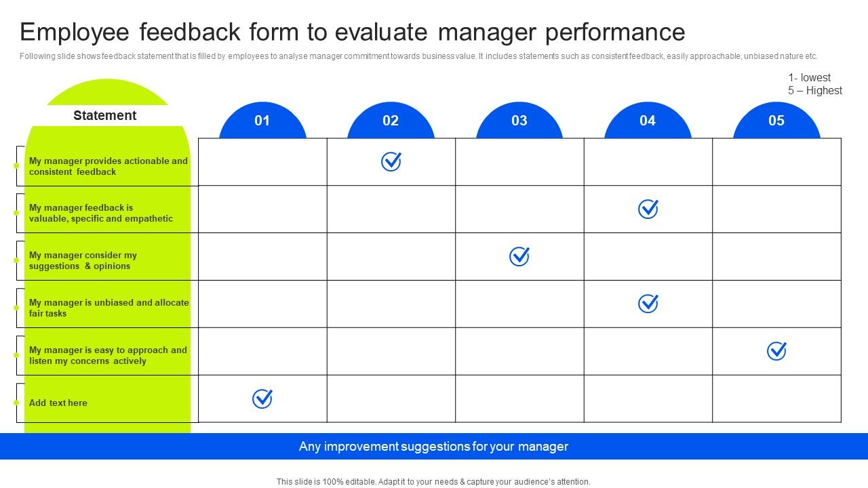This screenshot has height=488, width=868.
Task: Click the checkmark in suggestions & opinions row
Action: coord(519,256)
